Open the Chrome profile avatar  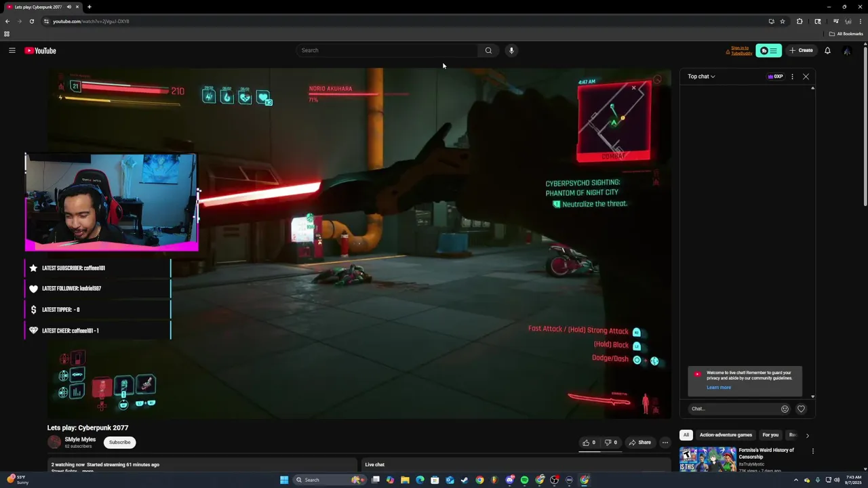pos(848,21)
